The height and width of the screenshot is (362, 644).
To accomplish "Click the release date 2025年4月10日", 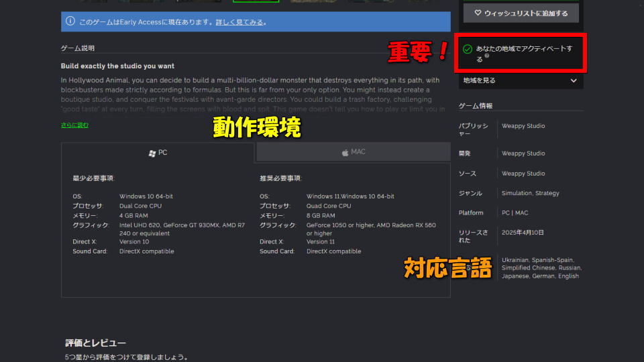I will [x=523, y=233].
